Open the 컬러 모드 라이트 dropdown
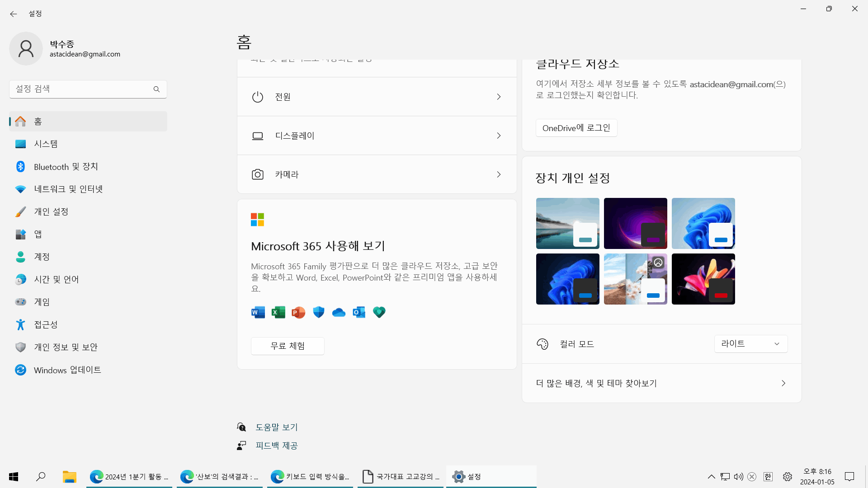 coord(750,344)
